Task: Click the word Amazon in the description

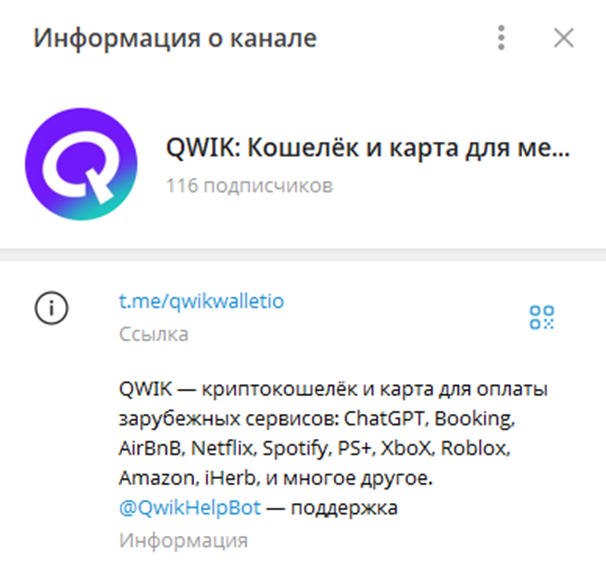Action: pyautogui.click(x=159, y=478)
